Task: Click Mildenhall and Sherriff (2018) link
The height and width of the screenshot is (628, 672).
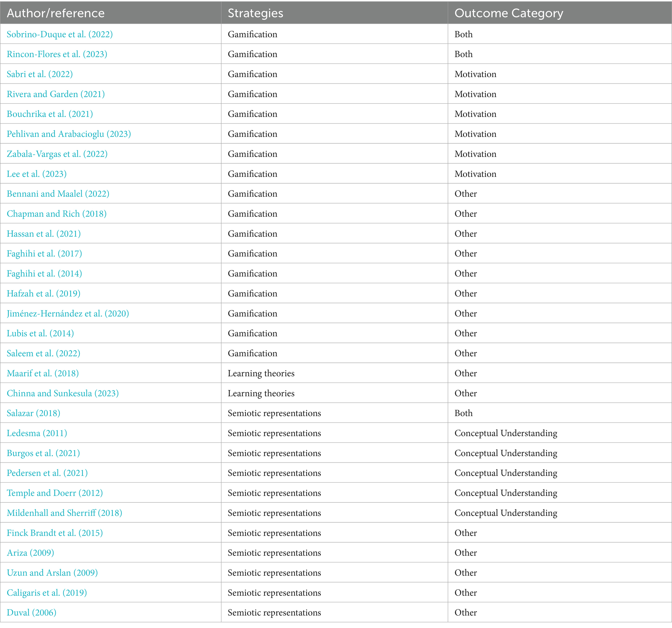Action: tap(64, 513)
